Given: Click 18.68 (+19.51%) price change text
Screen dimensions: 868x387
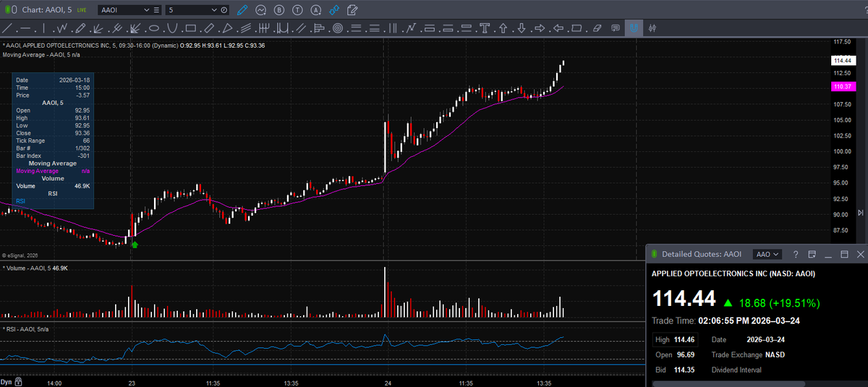Looking at the screenshot, I should pos(779,303).
